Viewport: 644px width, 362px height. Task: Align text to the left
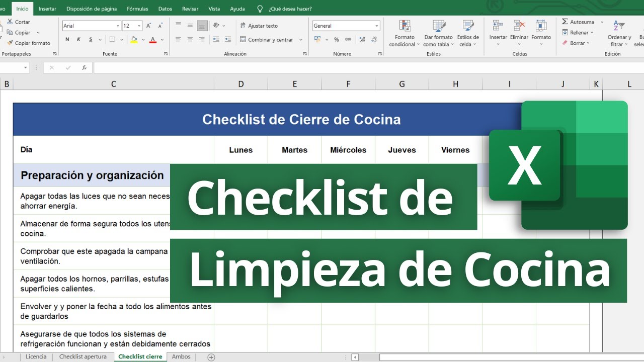(178, 39)
